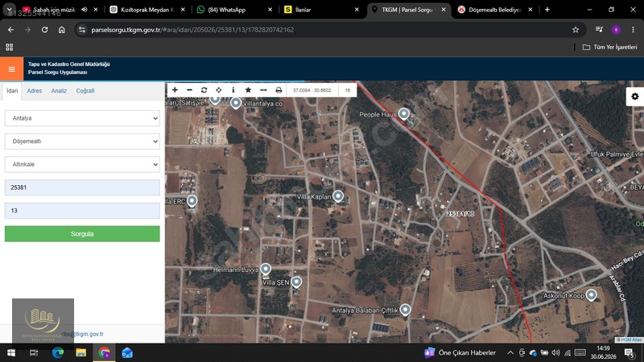Click the map pin beside lla ERC
Image resolution: width=644 pixels, height=362 pixels.
click(x=192, y=200)
